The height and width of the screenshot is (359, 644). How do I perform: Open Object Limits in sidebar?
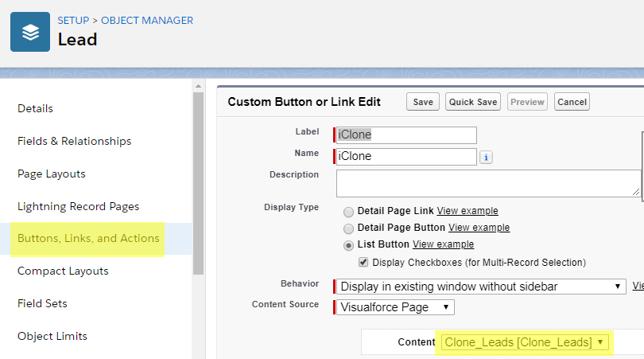[x=52, y=337]
